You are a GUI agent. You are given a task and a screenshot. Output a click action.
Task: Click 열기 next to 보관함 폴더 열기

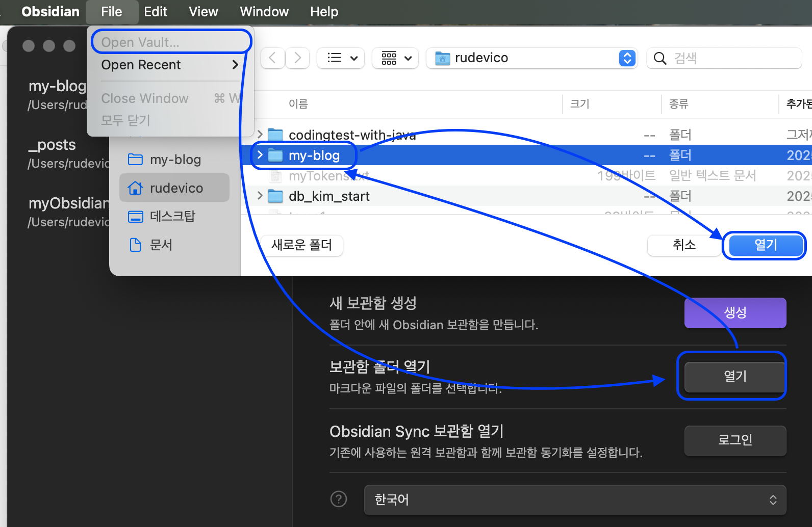point(735,377)
